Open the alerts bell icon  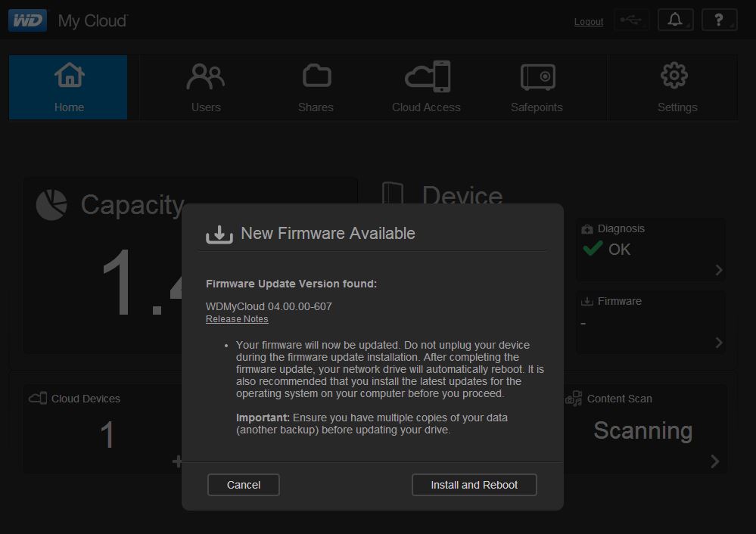tap(675, 20)
